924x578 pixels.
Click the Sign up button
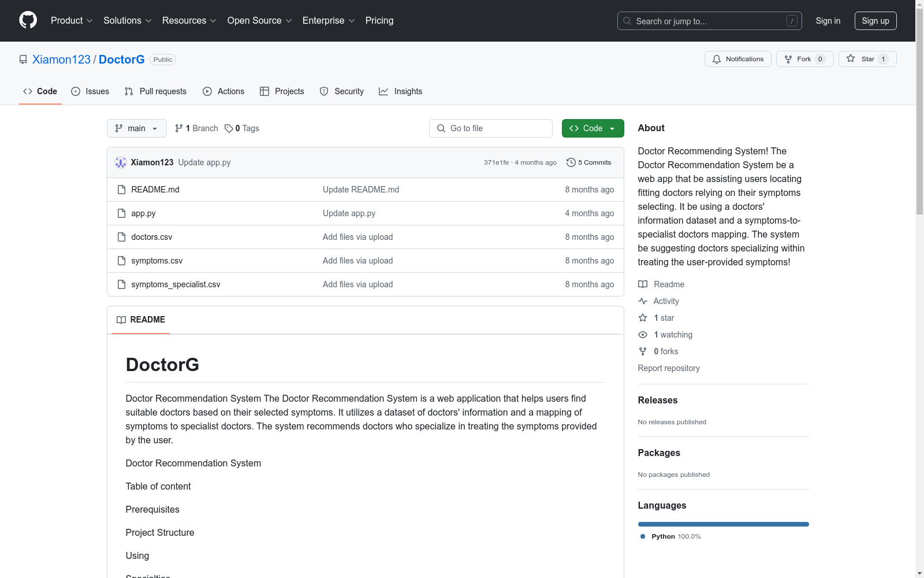tap(875, 21)
